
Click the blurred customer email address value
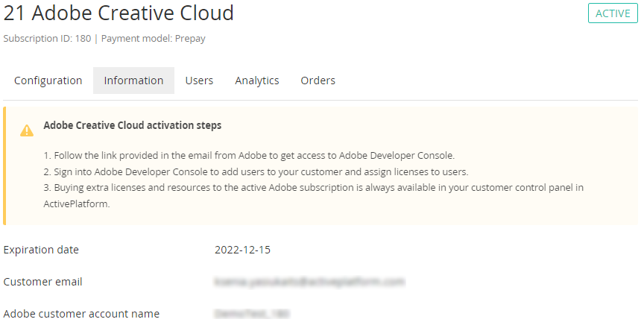[x=309, y=282]
